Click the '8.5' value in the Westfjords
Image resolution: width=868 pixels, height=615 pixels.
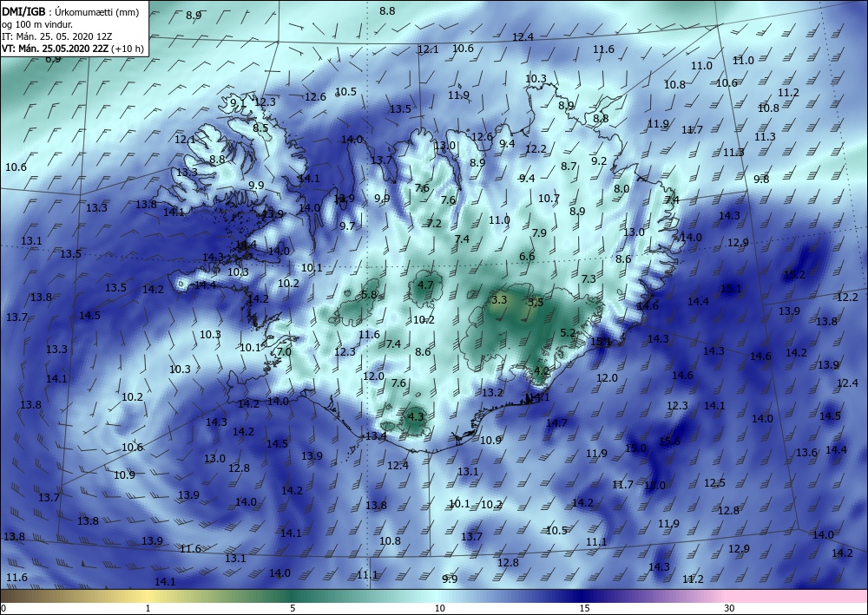click(x=260, y=128)
